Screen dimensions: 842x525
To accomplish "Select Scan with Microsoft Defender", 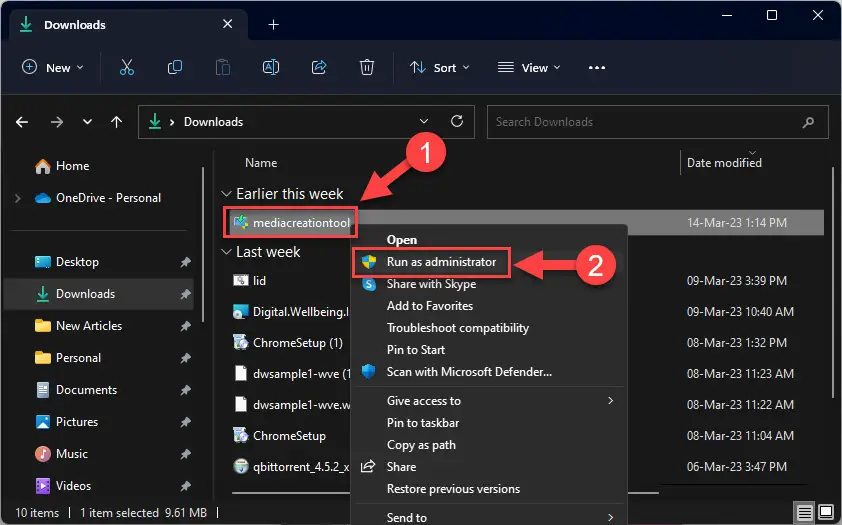I will (489, 372).
